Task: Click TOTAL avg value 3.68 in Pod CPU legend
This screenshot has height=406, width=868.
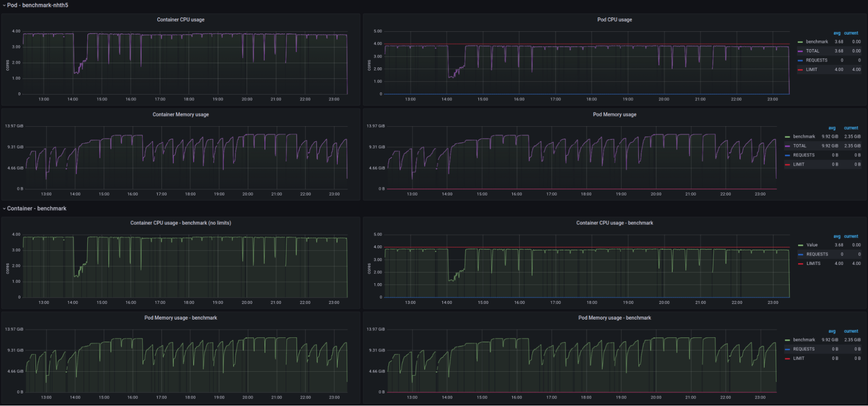Action: point(839,51)
